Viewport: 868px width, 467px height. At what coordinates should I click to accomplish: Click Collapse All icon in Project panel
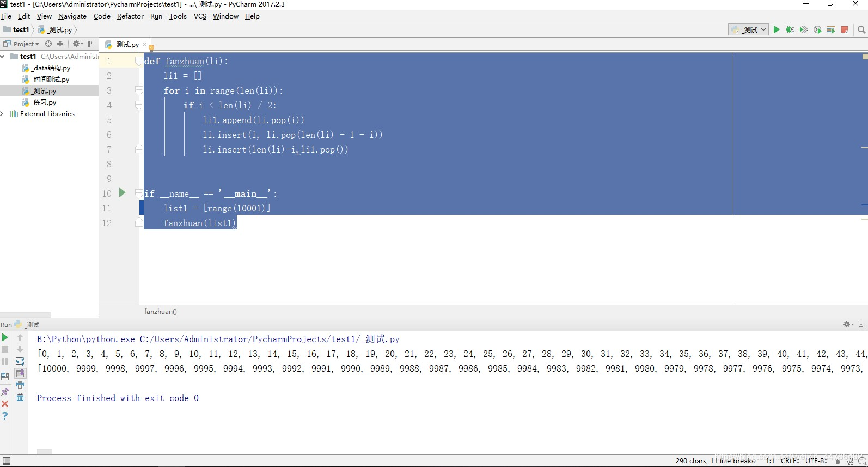(x=60, y=44)
